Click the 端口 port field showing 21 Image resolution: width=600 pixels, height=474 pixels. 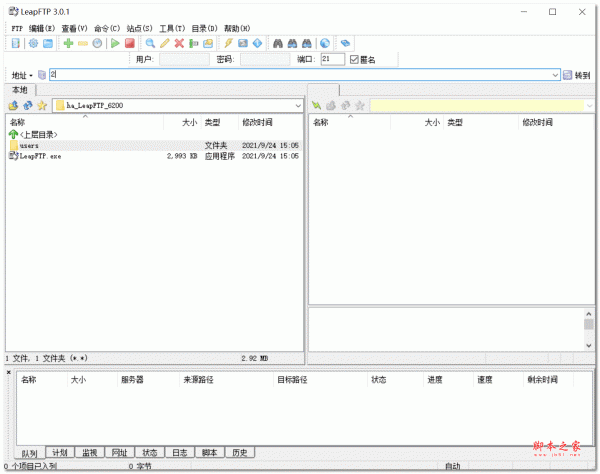333,59
